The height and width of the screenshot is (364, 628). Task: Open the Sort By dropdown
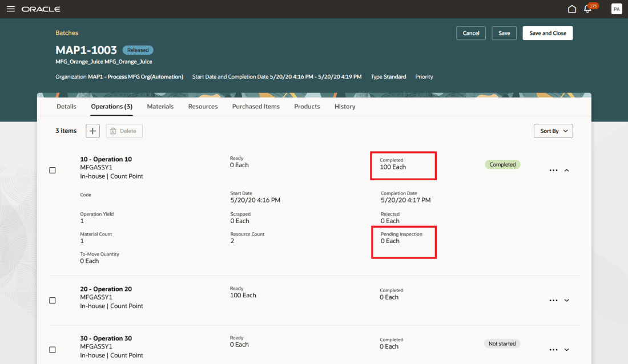pos(553,131)
